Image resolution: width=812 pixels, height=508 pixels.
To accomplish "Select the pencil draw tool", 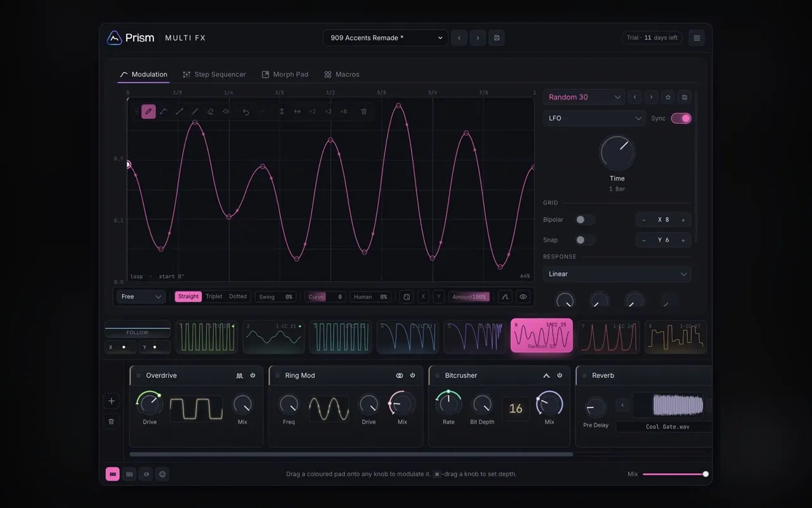I will pos(148,112).
